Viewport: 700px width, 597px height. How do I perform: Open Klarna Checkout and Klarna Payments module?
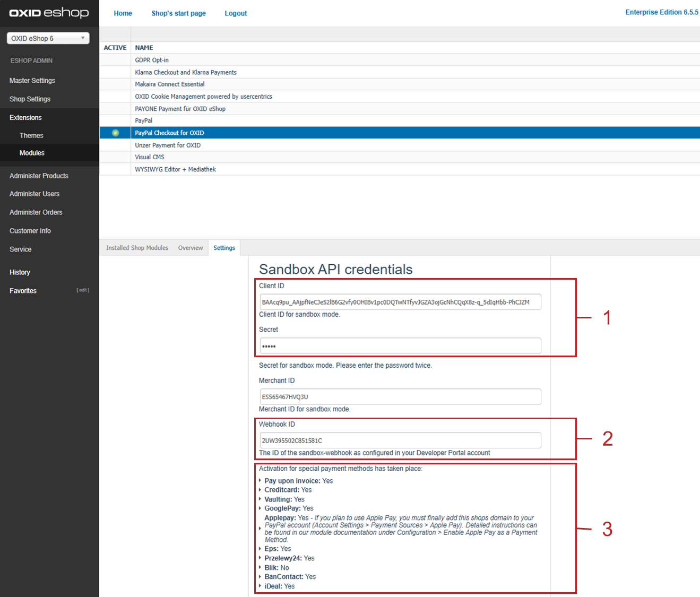(x=186, y=72)
